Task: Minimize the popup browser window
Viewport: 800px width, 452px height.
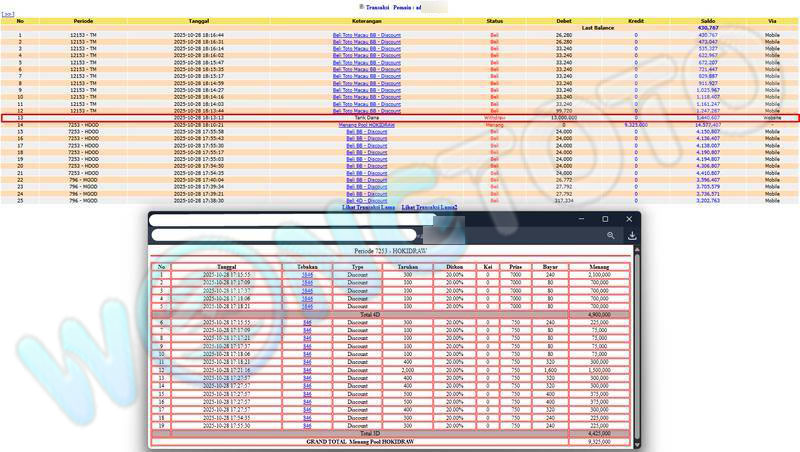Action: pyautogui.click(x=580, y=218)
